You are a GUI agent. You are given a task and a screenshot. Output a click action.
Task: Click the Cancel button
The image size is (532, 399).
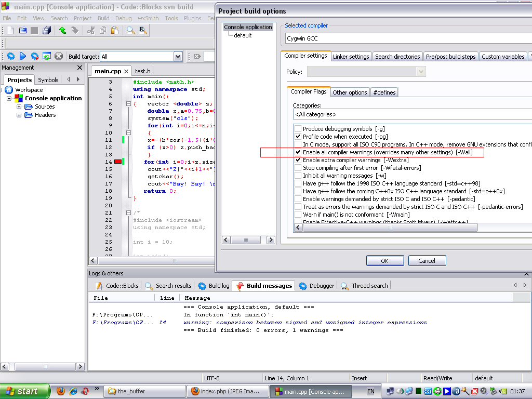point(427,260)
